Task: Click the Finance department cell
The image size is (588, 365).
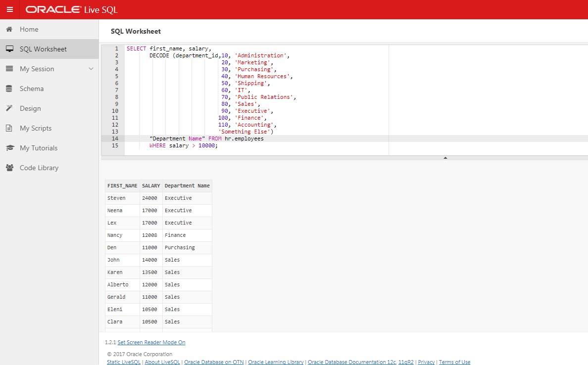Action: click(x=187, y=235)
